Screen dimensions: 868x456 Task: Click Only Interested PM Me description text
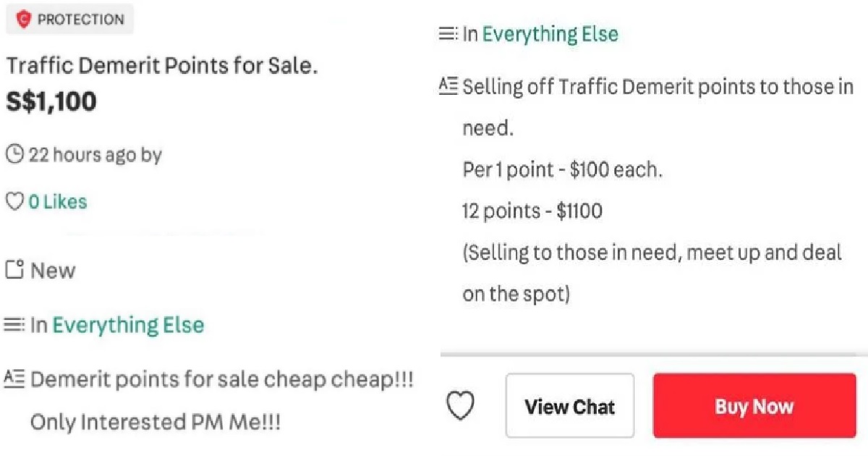pyautogui.click(x=155, y=422)
